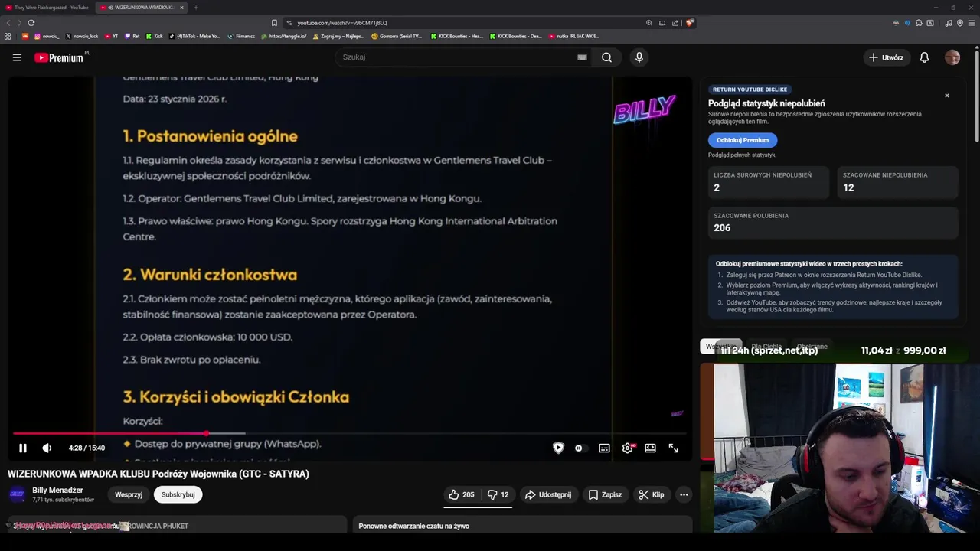Start voice search with the microphone icon
The width and height of the screenshot is (980, 551).
(x=639, y=57)
